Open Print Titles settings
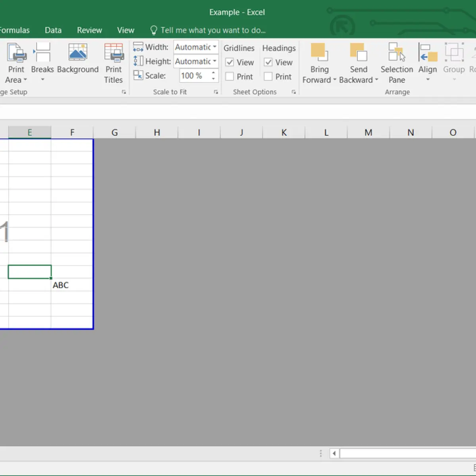The height and width of the screenshot is (476, 476). click(113, 63)
